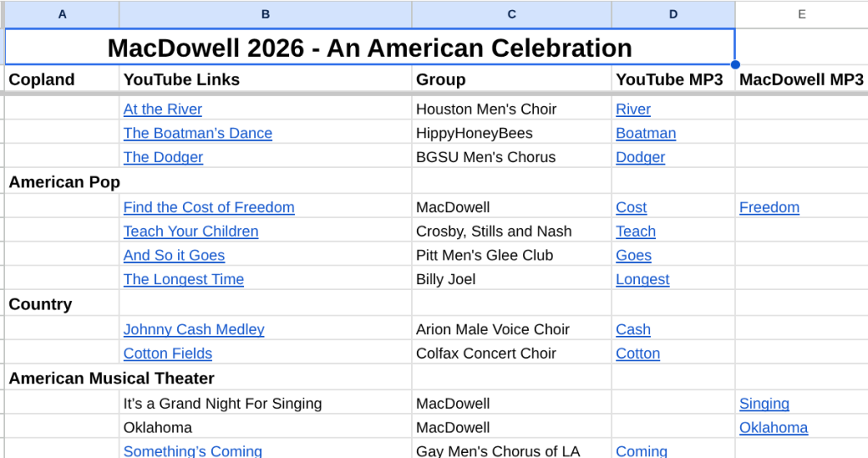Select the "American Musical Theater" section cell
Viewport: 868px width, 458px height.
(111, 378)
